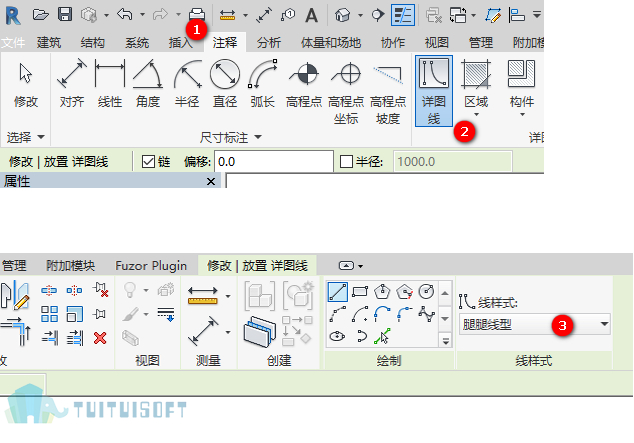Click the draw gallery scroll down arrow
634x443 pixels.
tap(445, 319)
